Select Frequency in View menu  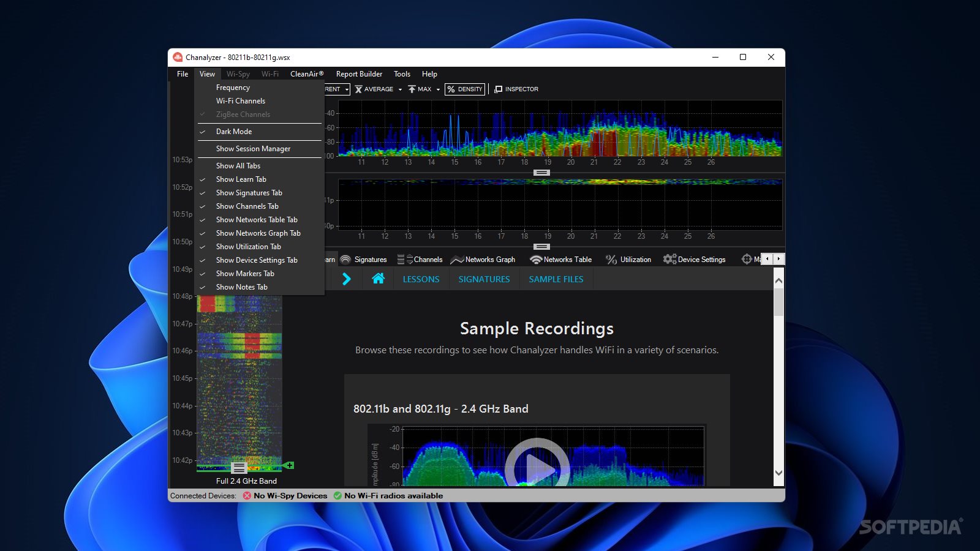(260, 88)
